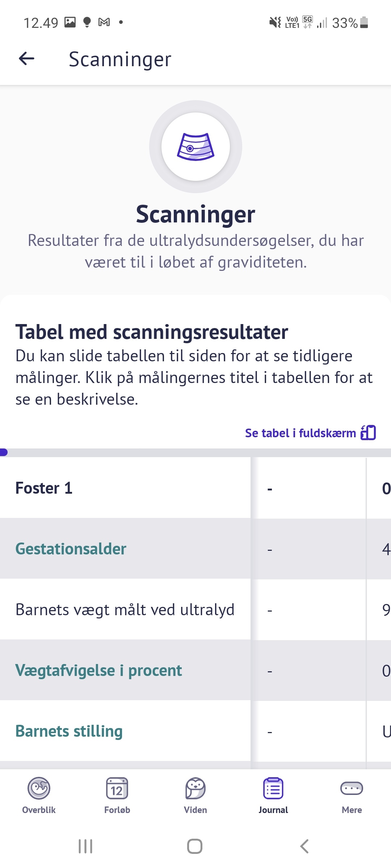Show description for Vægtafvigelse i procent
The height and width of the screenshot is (868, 391).
click(x=98, y=670)
